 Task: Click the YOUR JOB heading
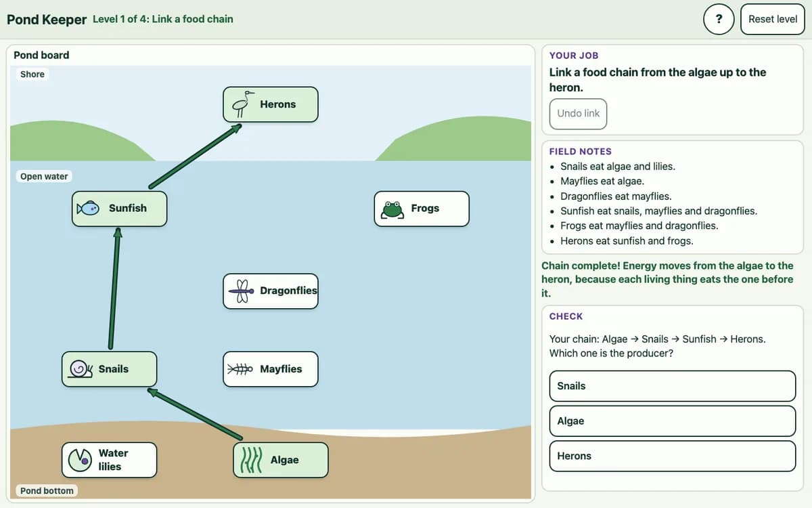pyautogui.click(x=574, y=56)
